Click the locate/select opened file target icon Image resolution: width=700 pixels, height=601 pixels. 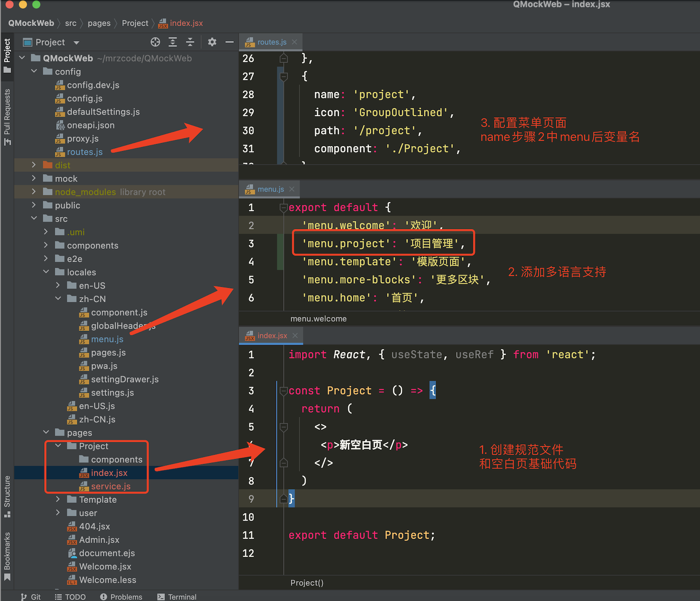coord(155,42)
